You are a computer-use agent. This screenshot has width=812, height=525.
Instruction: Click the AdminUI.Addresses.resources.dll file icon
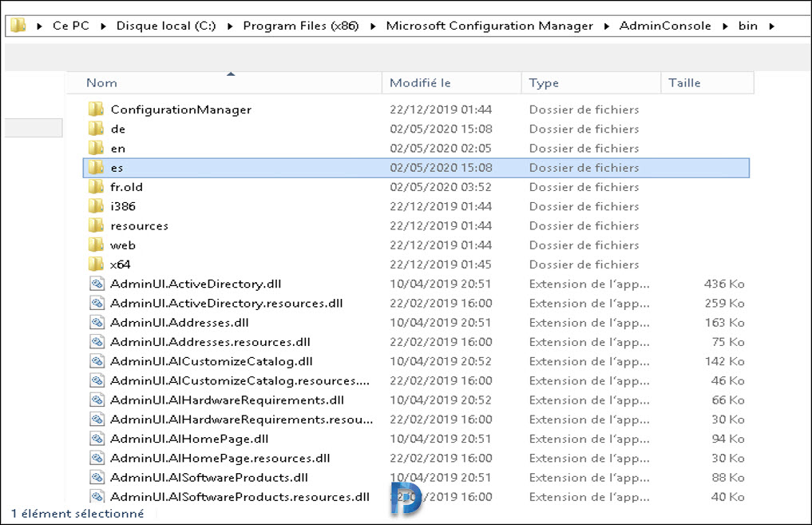tap(97, 341)
